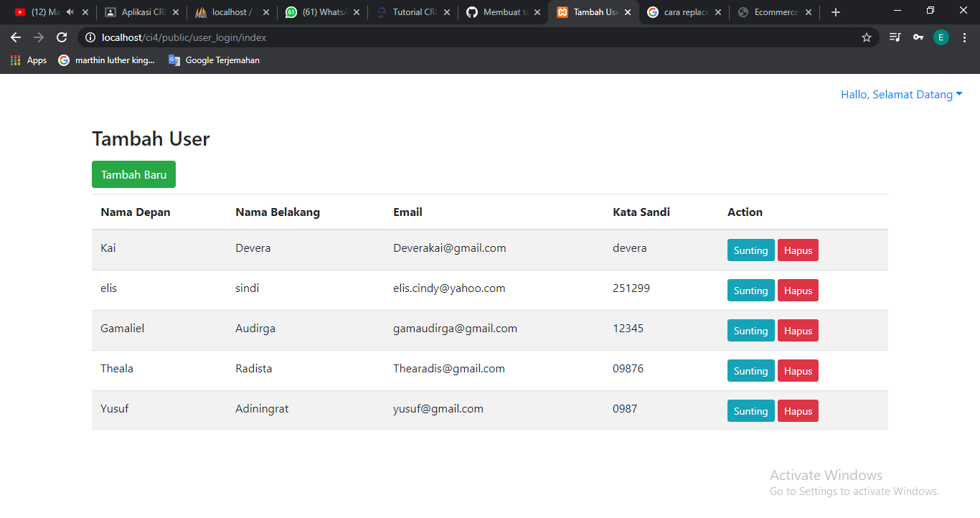Image resolution: width=980 pixels, height=518 pixels.
Task: Select the email Thearadis@gmail.com
Action: [x=449, y=369]
